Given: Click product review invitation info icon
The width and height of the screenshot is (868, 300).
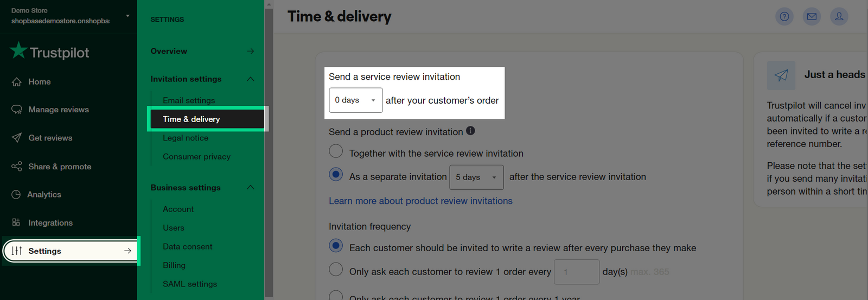Looking at the screenshot, I should (x=470, y=131).
